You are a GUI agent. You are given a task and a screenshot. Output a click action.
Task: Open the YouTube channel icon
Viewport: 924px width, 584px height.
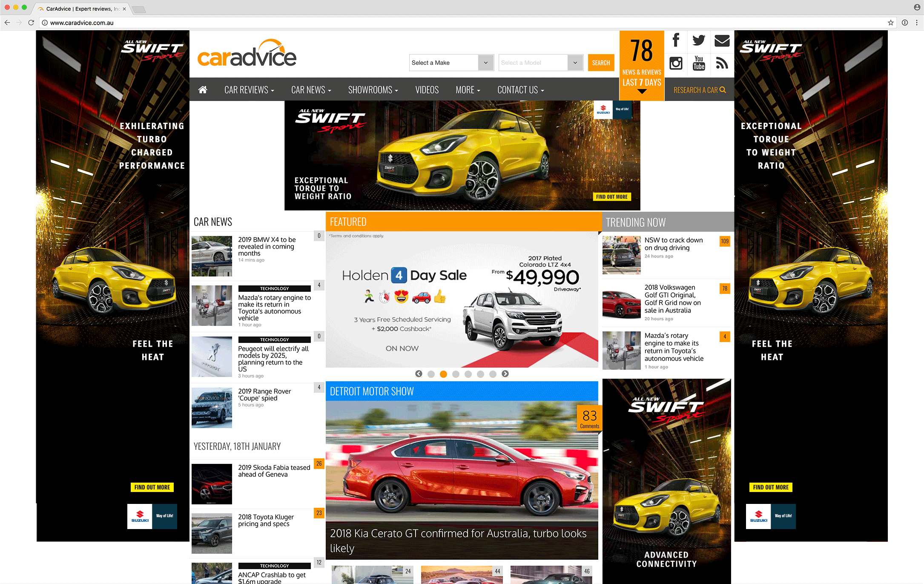(699, 64)
